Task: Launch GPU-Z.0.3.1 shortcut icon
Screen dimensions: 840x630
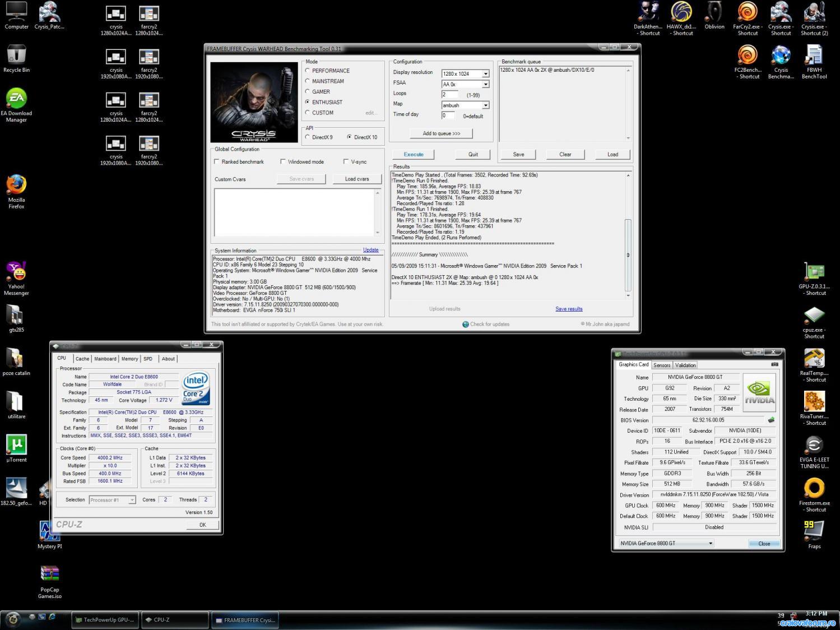Action: tap(814, 279)
